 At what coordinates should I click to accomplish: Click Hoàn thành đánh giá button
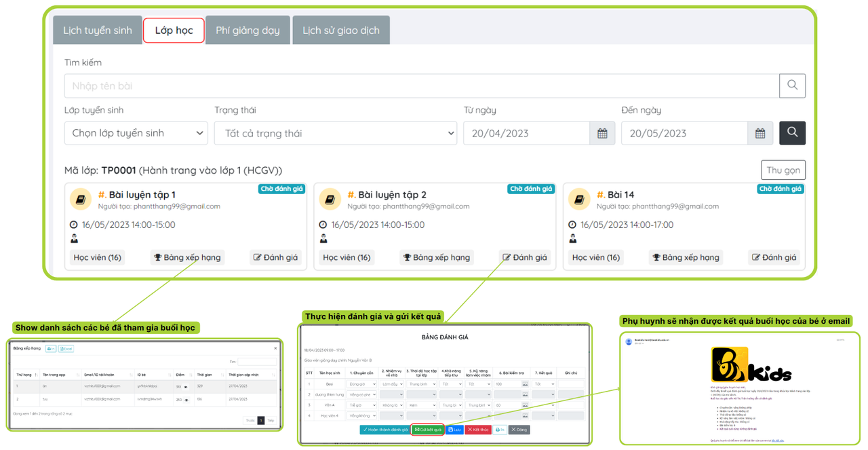(385, 430)
